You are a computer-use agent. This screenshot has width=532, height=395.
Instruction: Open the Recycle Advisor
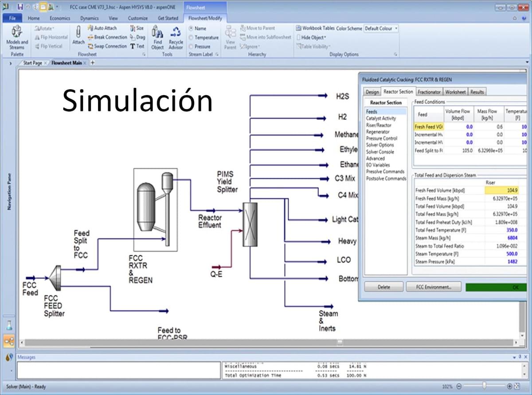(x=176, y=37)
